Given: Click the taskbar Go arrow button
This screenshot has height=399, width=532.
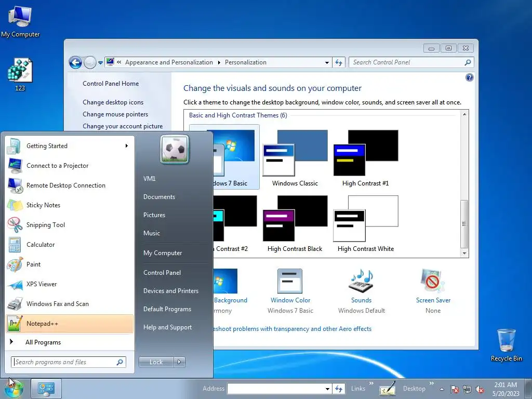Looking at the screenshot, I should click(339, 389).
